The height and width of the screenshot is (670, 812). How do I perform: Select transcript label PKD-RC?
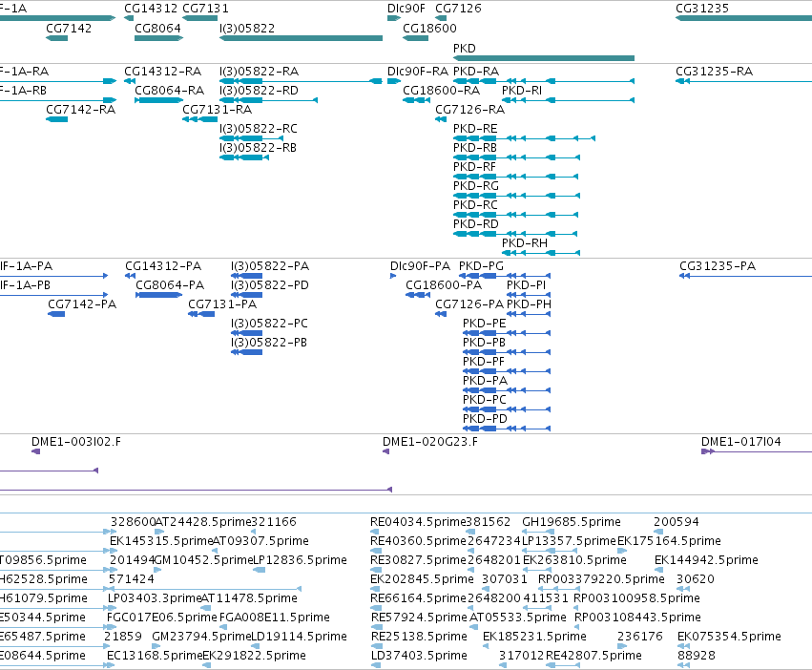tap(475, 205)
